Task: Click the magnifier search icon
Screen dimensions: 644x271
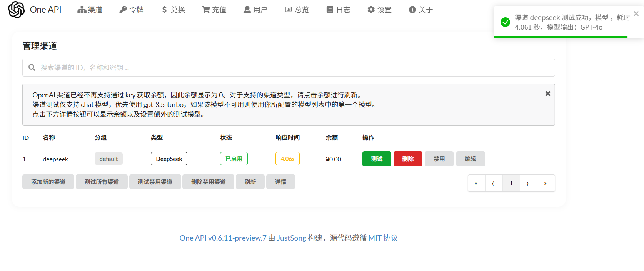Action: (32, 67)
